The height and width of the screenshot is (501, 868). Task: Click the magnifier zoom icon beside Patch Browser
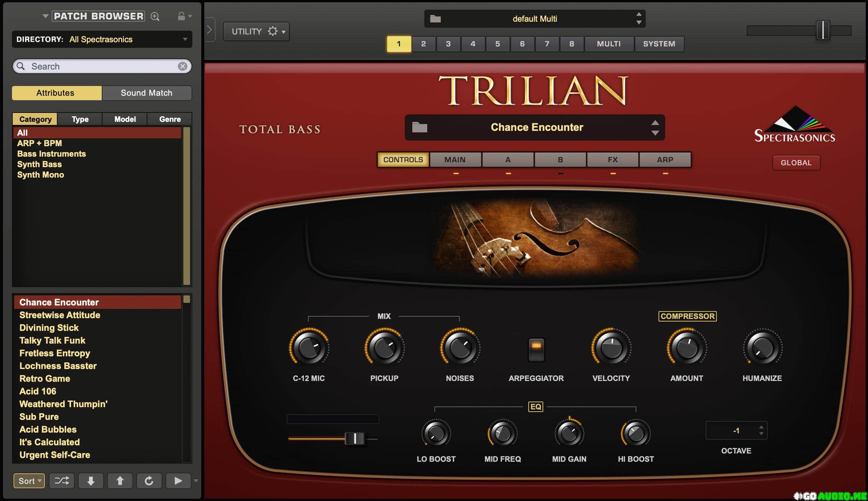[x=155, y=16]
